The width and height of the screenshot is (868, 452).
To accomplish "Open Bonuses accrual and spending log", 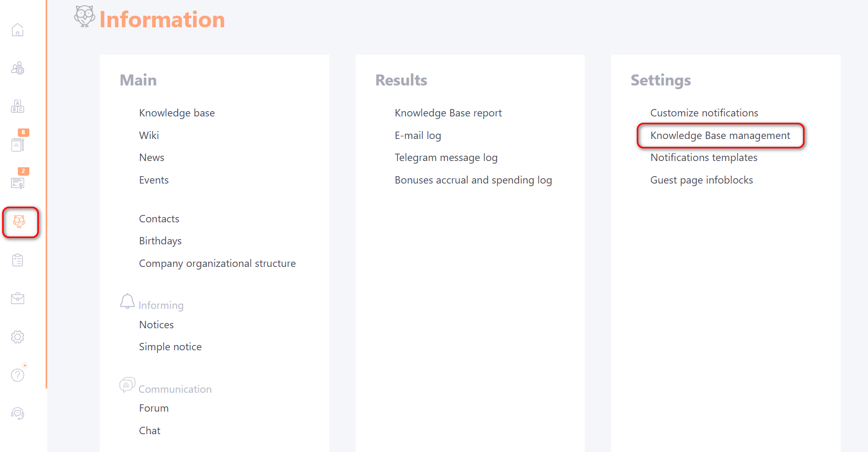I will [473, 180].
